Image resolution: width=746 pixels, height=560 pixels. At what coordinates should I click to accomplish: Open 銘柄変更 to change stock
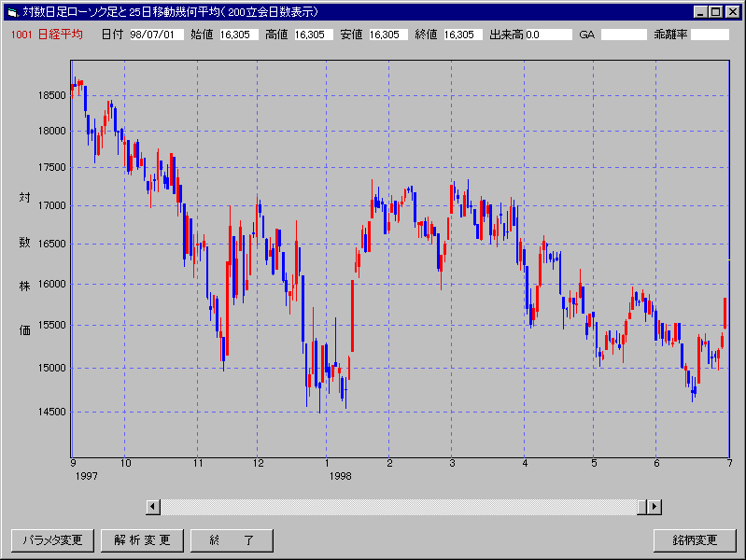click(695, 540)
